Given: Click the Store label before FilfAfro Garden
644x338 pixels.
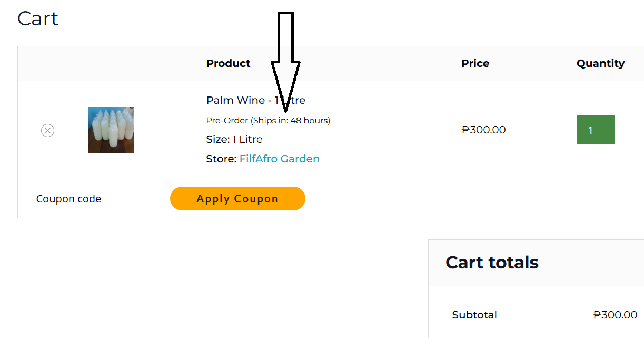Looking at the screenshot, I should click(x=221, y=159).
